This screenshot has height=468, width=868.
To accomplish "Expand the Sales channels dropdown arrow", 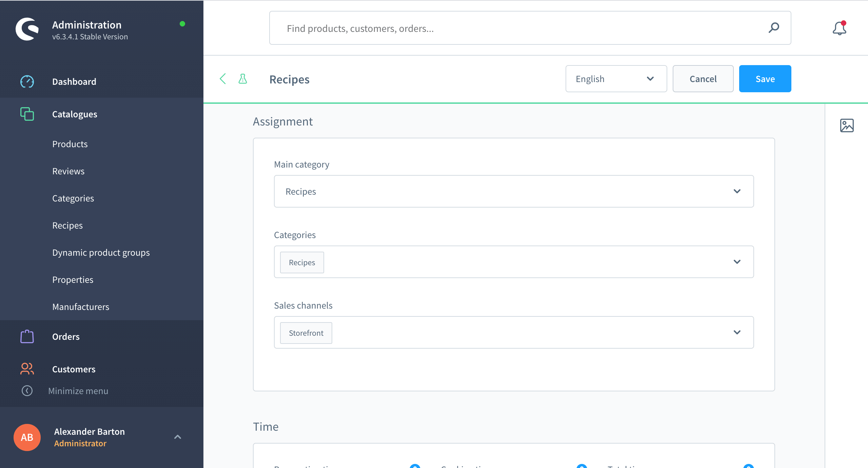I will [737, 332].
